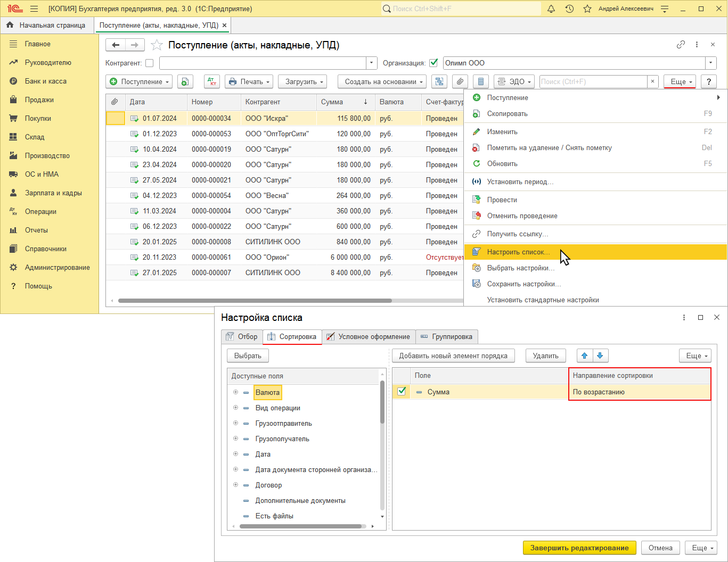Move sort element down with blue arrow
The image size is (728, 562).
point(600,356)
